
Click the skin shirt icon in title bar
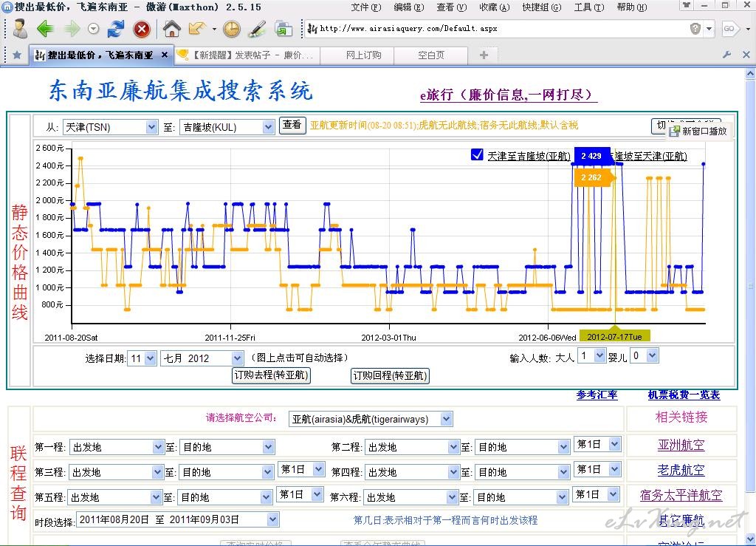(687, 5)
